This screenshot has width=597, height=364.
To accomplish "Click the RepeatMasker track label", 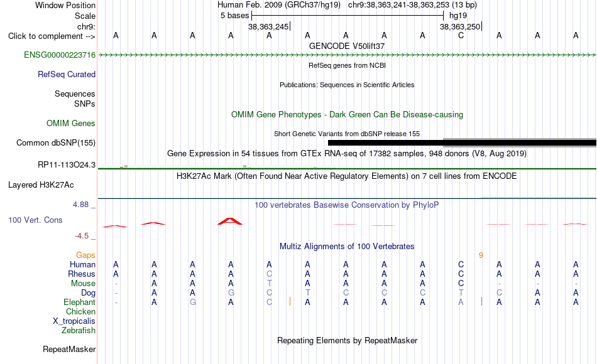I will click(x=69, y=349).
